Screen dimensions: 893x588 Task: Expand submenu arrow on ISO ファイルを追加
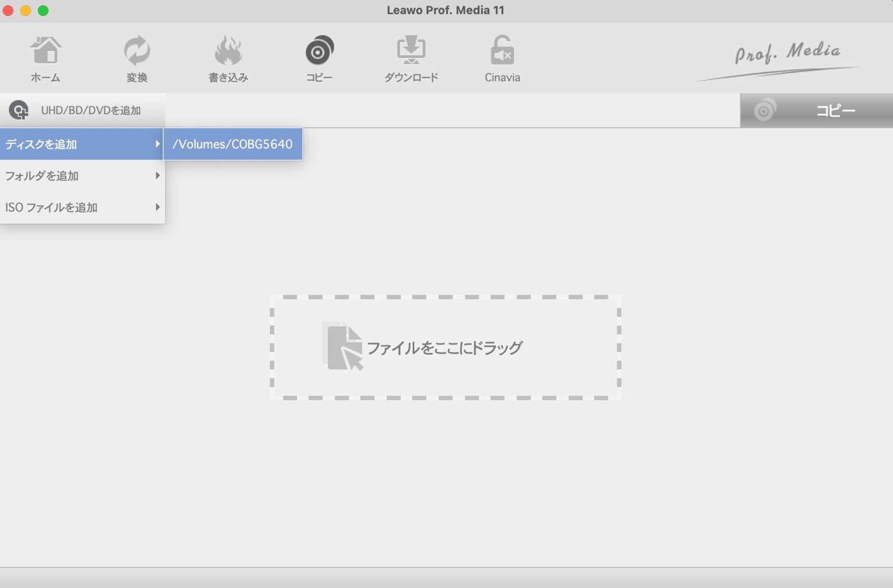(x=157, y=207)
